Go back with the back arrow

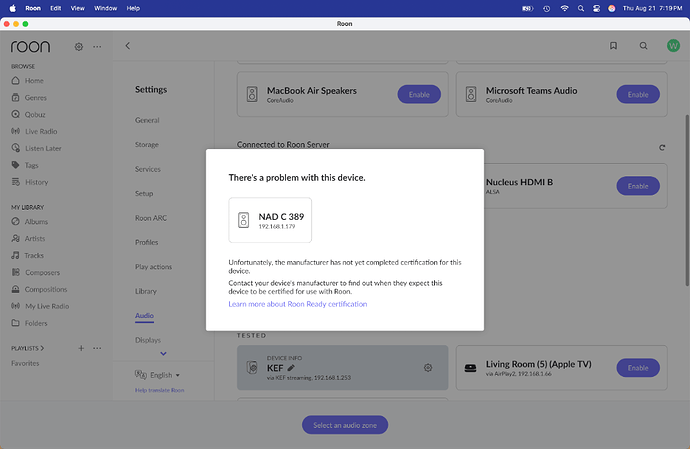click(x=128, y=45)
